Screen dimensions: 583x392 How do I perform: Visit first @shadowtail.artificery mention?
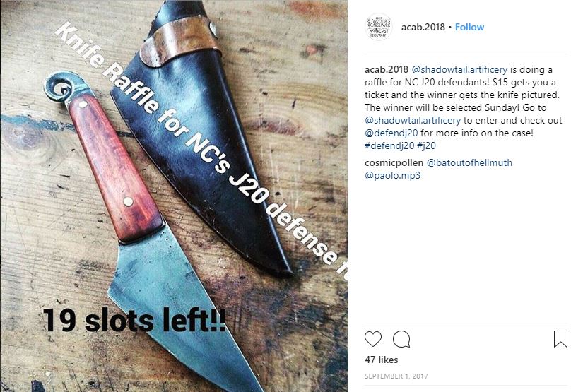tap(459, 69)
